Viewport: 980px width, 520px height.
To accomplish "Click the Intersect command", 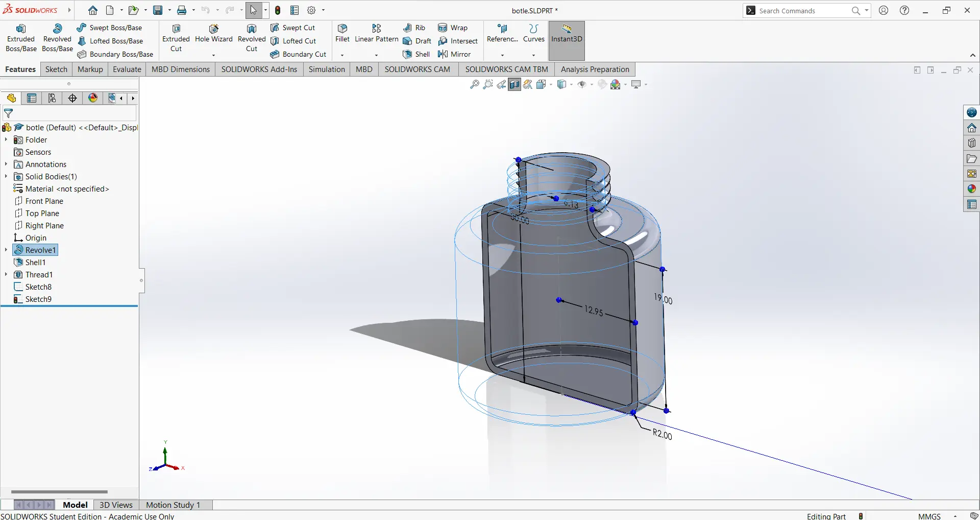I will click(458, 41).
